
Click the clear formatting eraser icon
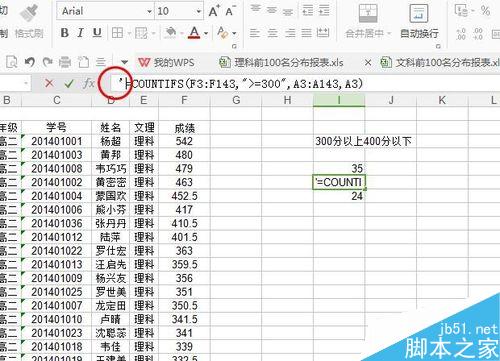pyautogui.click(x=222, y=33)
